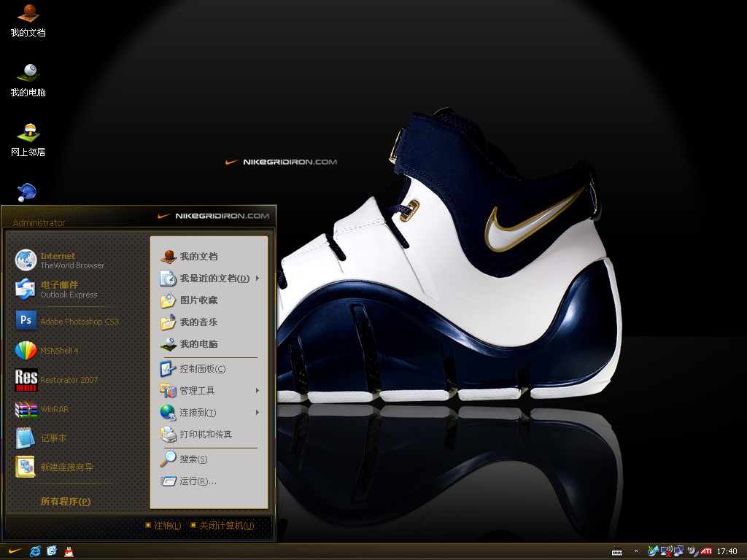
Task: Launch WinRAR from the Start menu
Action: (42, 409)
